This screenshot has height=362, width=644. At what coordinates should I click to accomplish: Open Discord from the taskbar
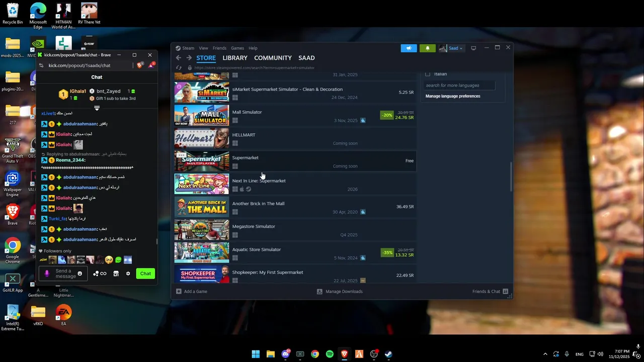click(x=285, y=354)
